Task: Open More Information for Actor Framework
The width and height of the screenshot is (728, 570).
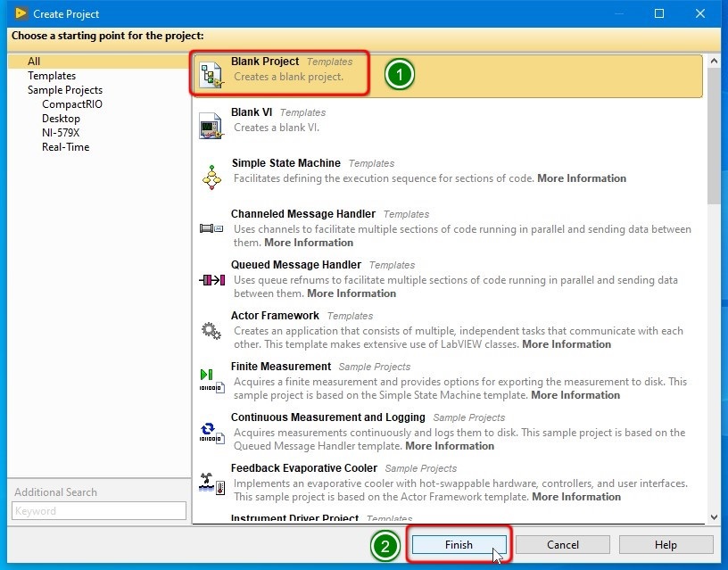Action: pyautogui.click(x=567, y=344)
